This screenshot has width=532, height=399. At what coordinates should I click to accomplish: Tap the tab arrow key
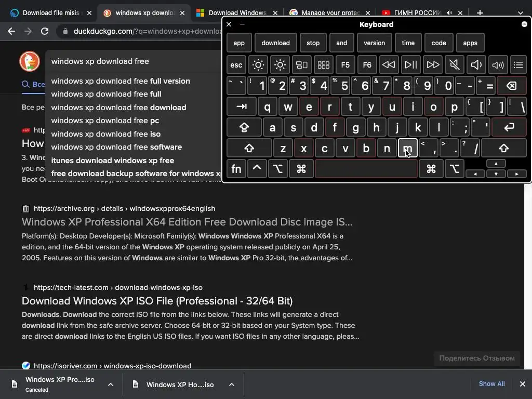tap(242, 107)
